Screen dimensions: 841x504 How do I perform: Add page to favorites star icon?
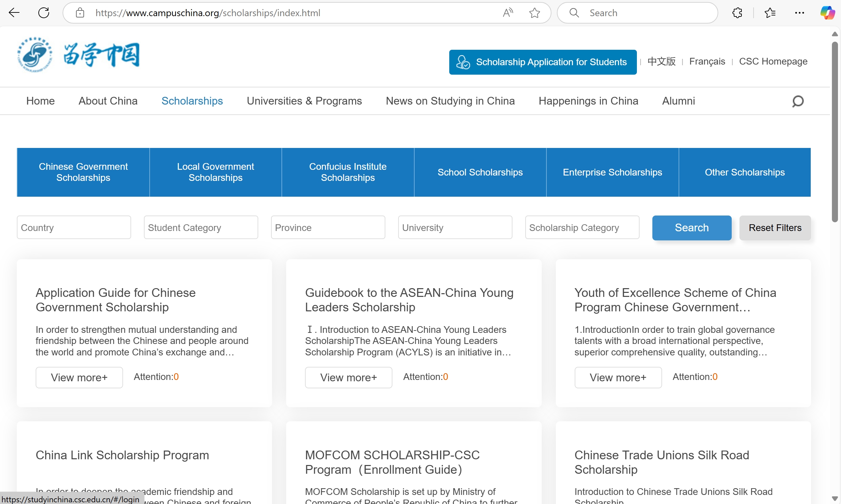tap(534, 13)
